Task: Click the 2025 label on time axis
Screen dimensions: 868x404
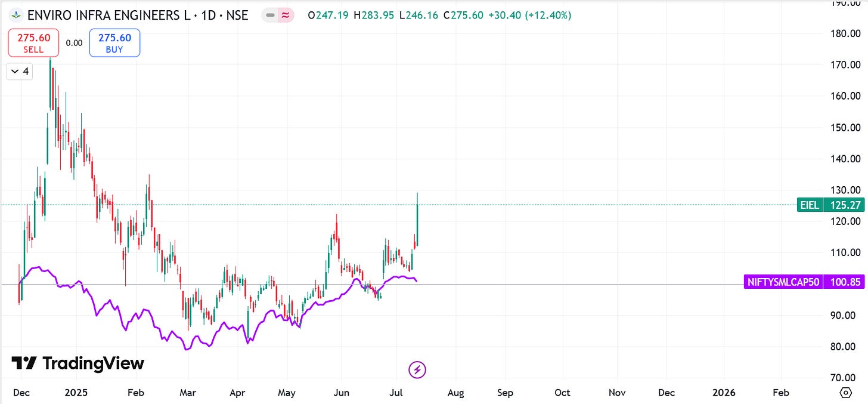Action: pos(76,393)
